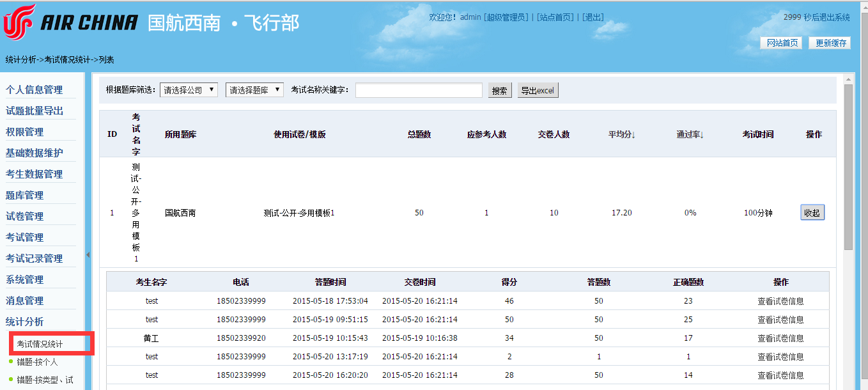The image size is (868, 390).
Task: Click the 考试名称关键字 search input field
Action: pyautogui.click(x=419, y=90)
